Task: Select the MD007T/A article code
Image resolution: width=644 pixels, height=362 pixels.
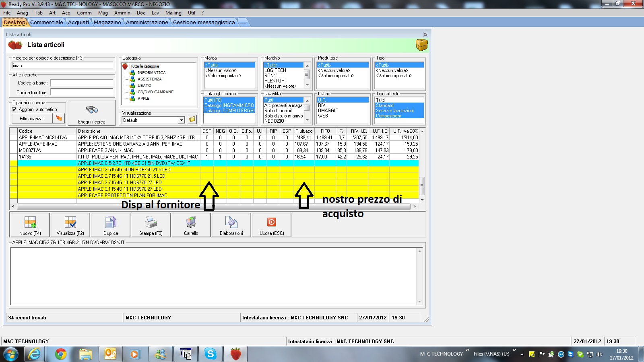Action: [30, 150]
